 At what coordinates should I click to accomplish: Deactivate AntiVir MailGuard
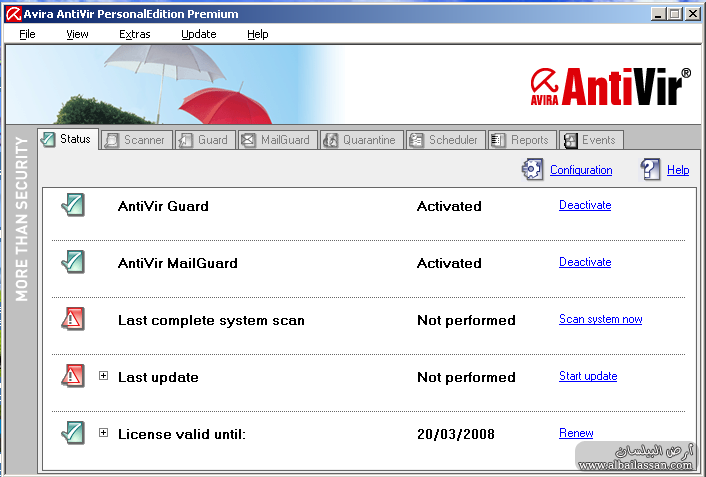click(x=585, y=262)
